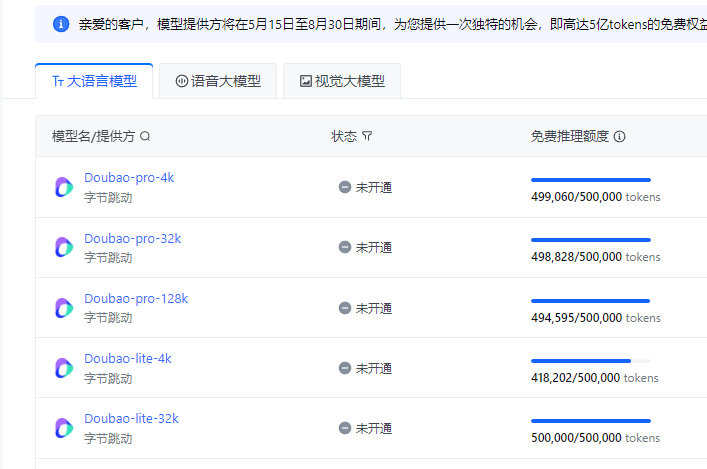This screenshot has width=707, height=469.
Task: Click the Doubao-pro-4k quota progress bar
Action: pyautogui.click(x=591, y=180)
